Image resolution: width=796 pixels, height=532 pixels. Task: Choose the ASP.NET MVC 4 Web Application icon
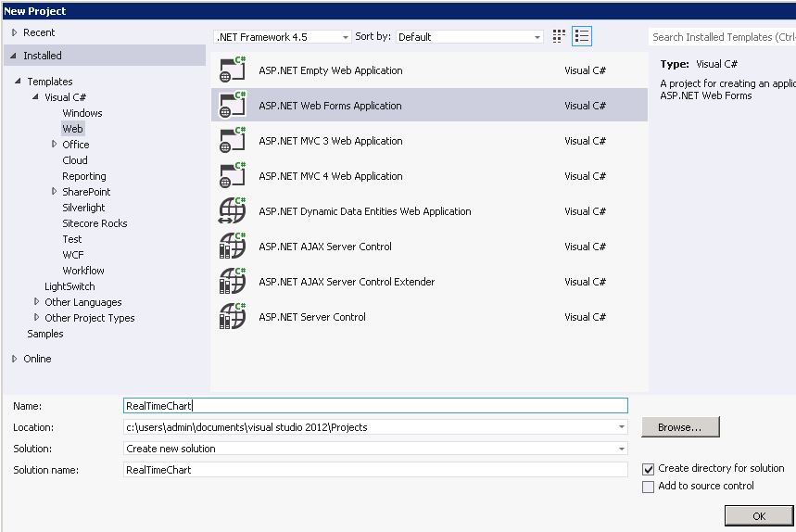click(232, 176)
